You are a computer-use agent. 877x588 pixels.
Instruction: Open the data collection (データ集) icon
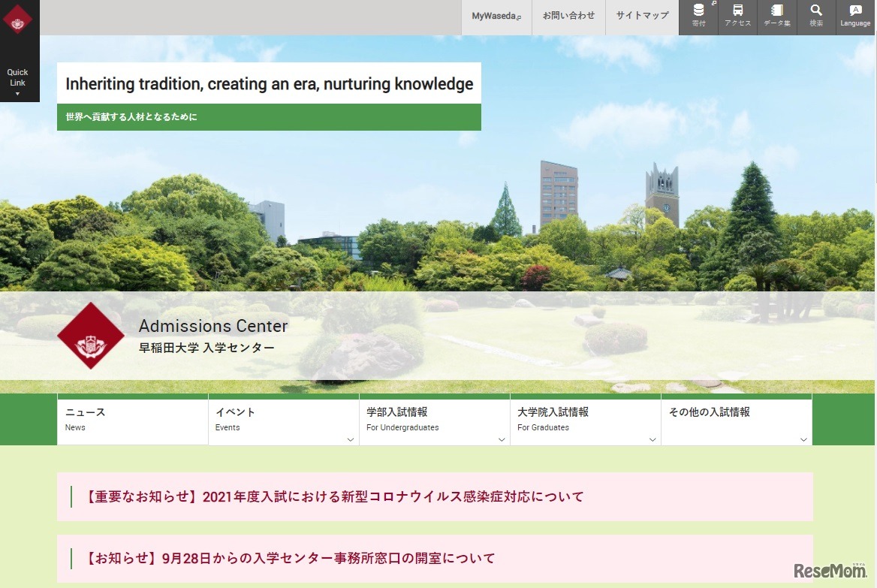pos(777,17)
